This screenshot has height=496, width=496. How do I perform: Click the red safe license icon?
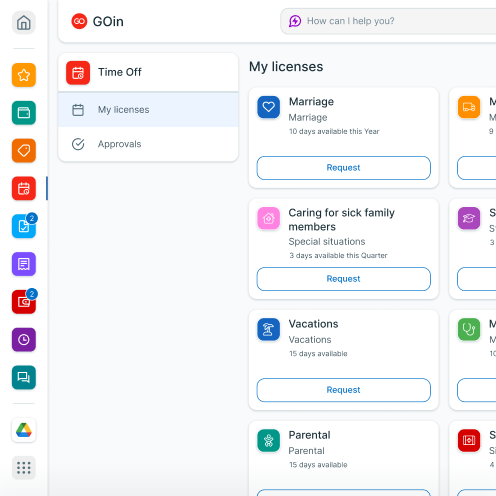(469, 441)
